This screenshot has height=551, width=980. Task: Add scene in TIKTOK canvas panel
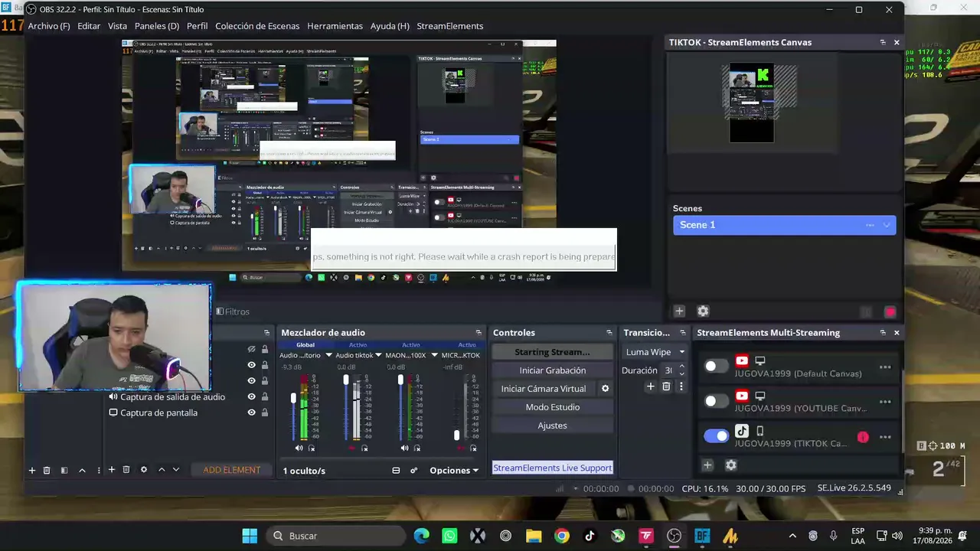click(x=679, y=311)
